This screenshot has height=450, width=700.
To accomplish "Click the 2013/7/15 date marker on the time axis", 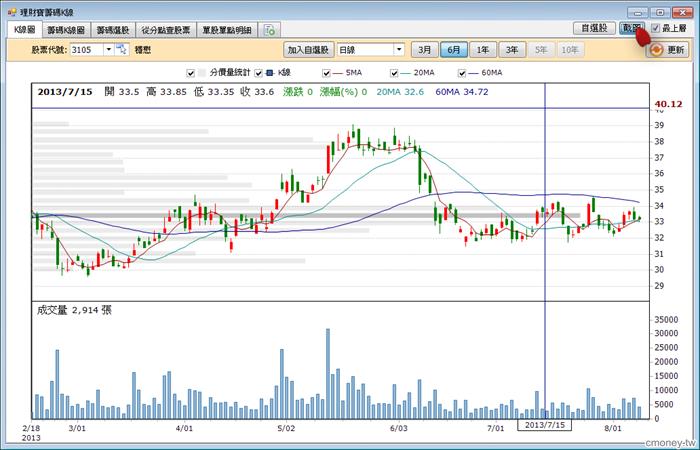I will pos(544,425).
